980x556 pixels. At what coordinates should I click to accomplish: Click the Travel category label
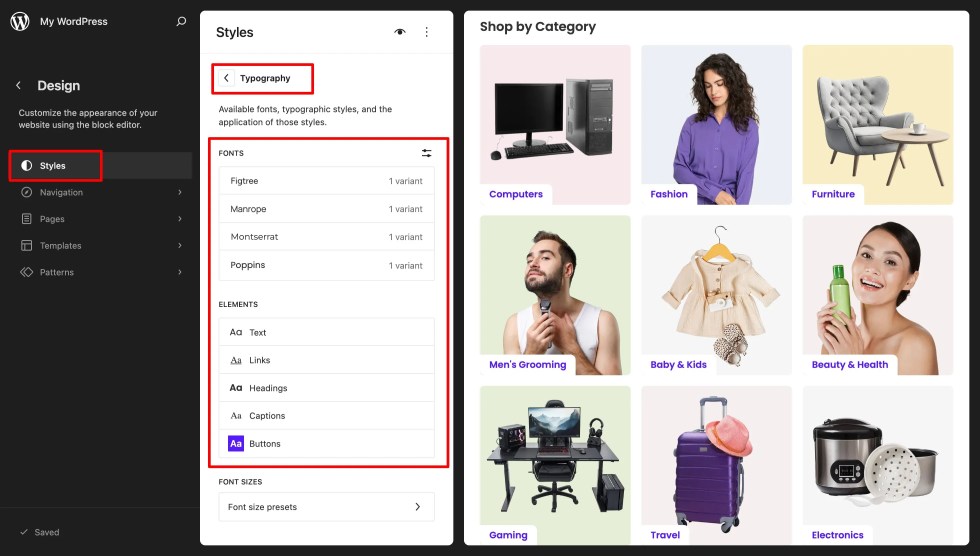coord(665,535)
